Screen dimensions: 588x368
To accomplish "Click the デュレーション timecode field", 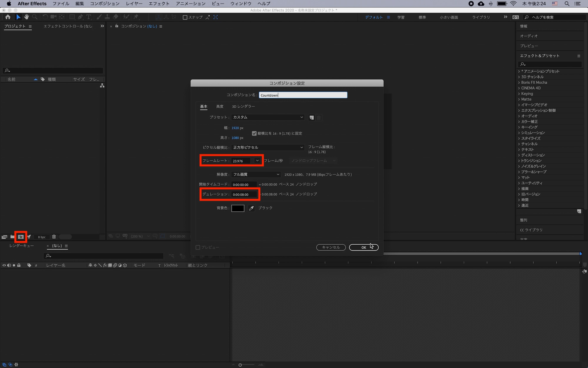I will [x=244, y=195].
